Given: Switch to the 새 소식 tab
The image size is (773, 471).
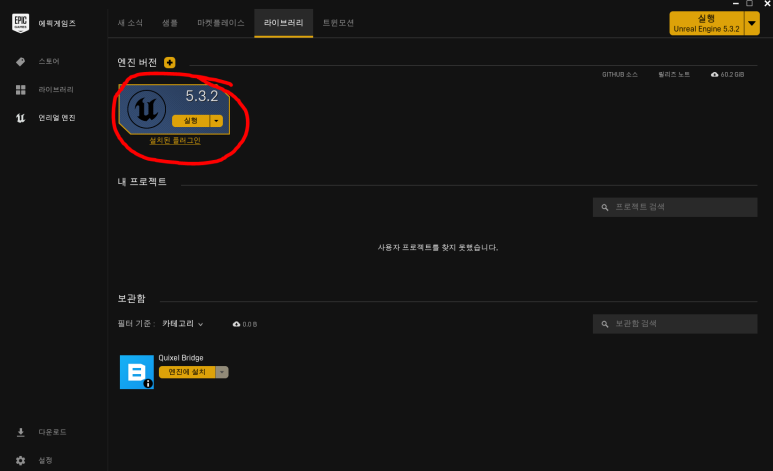Looking at the screenshot, I should coord(130,23).
